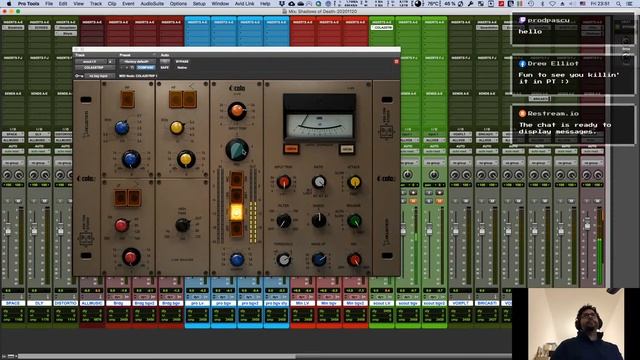This screenshot has height=360, width=640.
Task: Open the Avid Link menu
Action: point(245,4)
